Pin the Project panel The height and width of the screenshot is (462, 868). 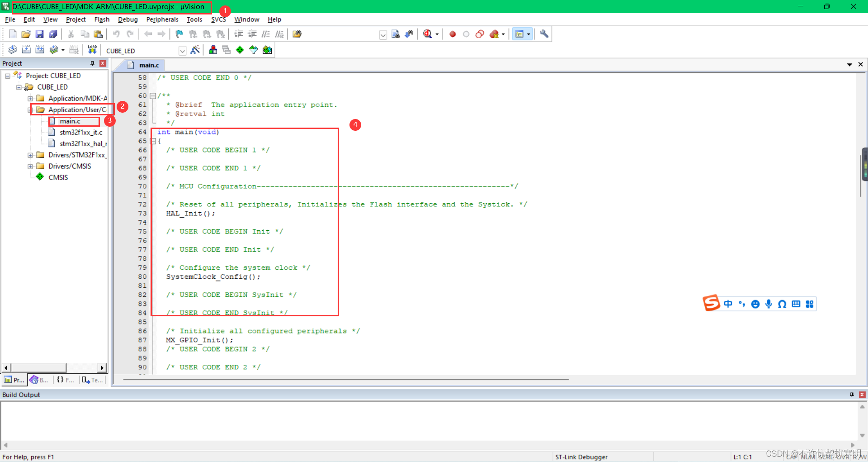(92, 63)
